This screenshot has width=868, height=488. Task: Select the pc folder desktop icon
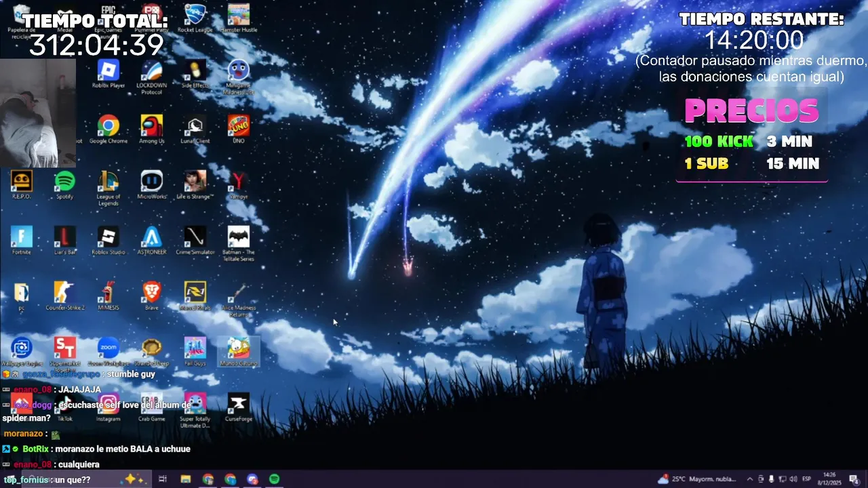[22, 296]
